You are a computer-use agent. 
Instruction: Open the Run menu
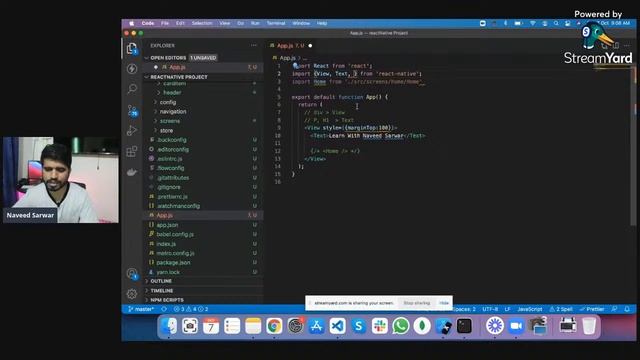click(255, 23)
